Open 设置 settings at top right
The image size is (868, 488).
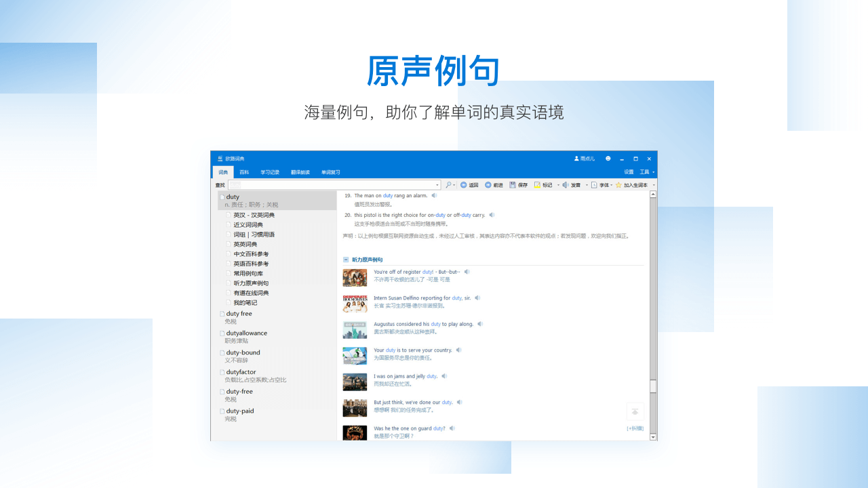coord(628,171)
